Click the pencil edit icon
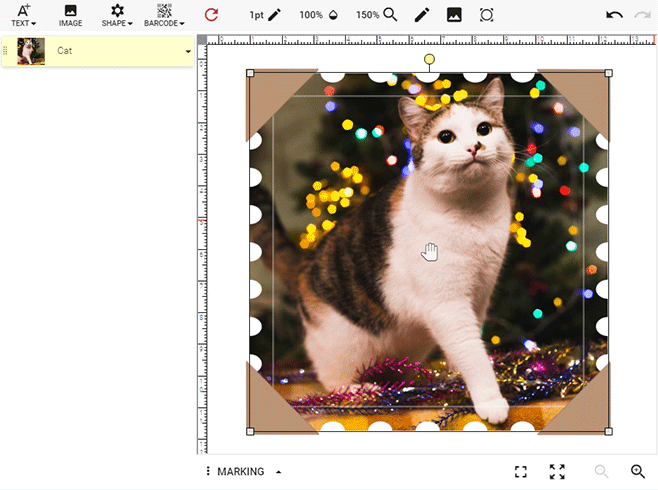Viewport: 658px width, 490px height. coord(422,15)
